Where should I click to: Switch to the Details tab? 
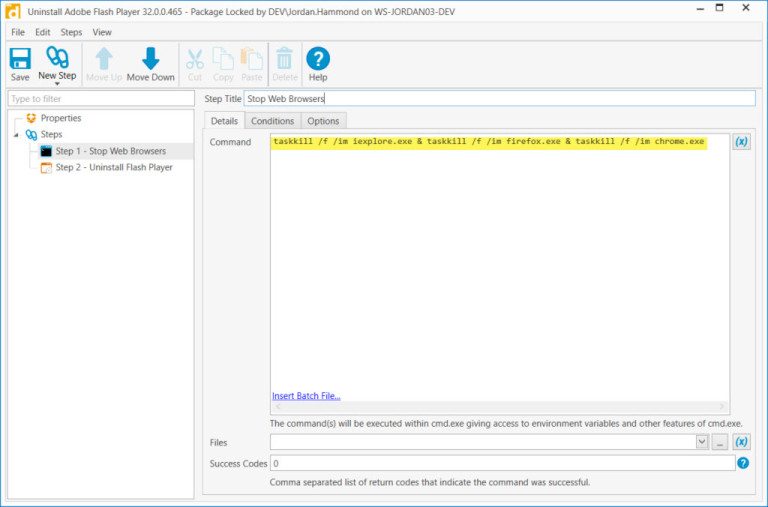224,121
